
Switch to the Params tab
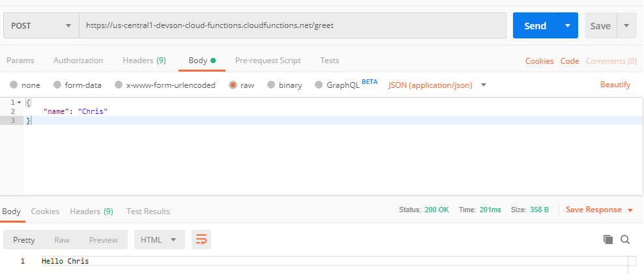coord(21,61)
